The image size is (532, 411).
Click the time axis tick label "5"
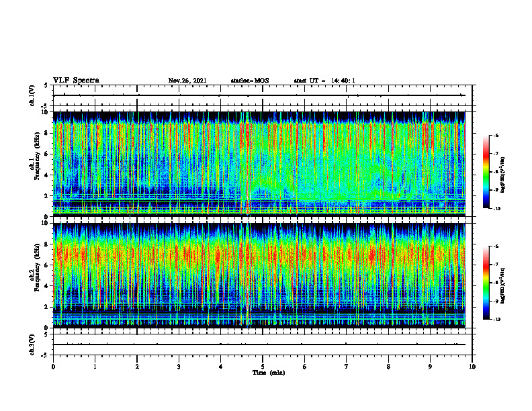[x=263, y=367]
